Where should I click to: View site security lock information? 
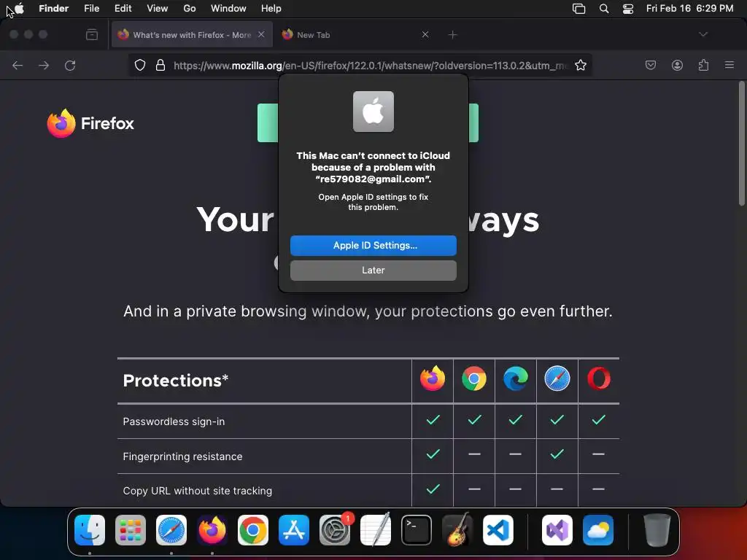click(x=160, y=65)
